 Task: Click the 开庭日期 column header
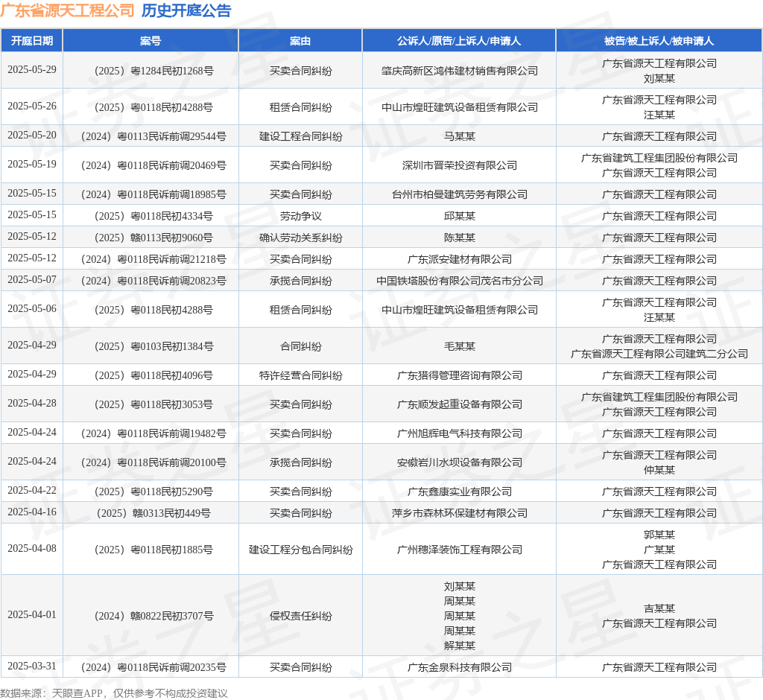(32, 41)
